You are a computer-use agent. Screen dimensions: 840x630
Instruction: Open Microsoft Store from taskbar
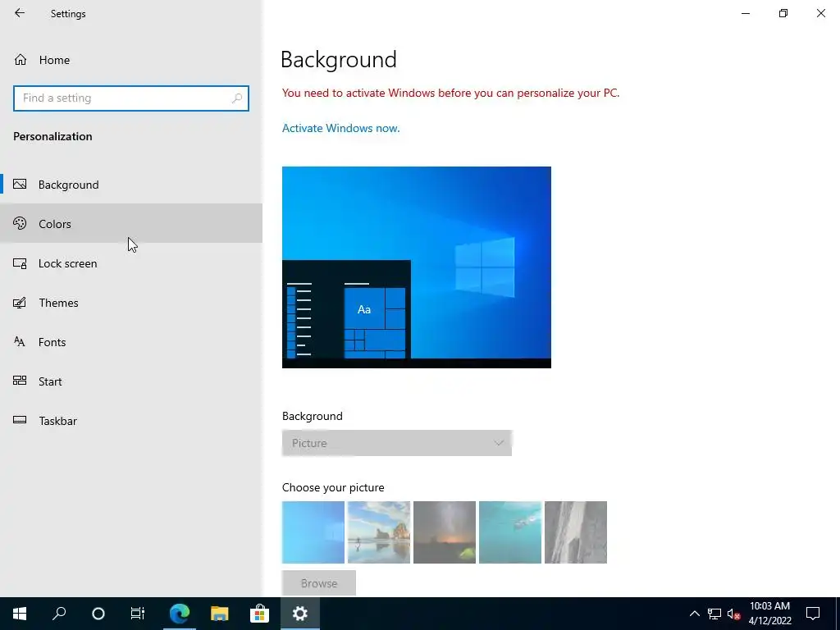pos(259,614)
